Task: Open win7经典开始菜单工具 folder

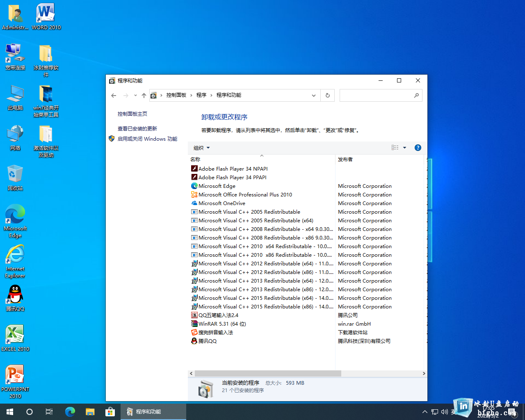Action: pyautogui.click(x=46, y=100)
